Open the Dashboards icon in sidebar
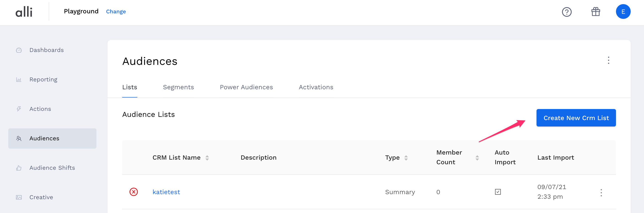644x213 pixels. pyautogui.click(x=19, y=50)
